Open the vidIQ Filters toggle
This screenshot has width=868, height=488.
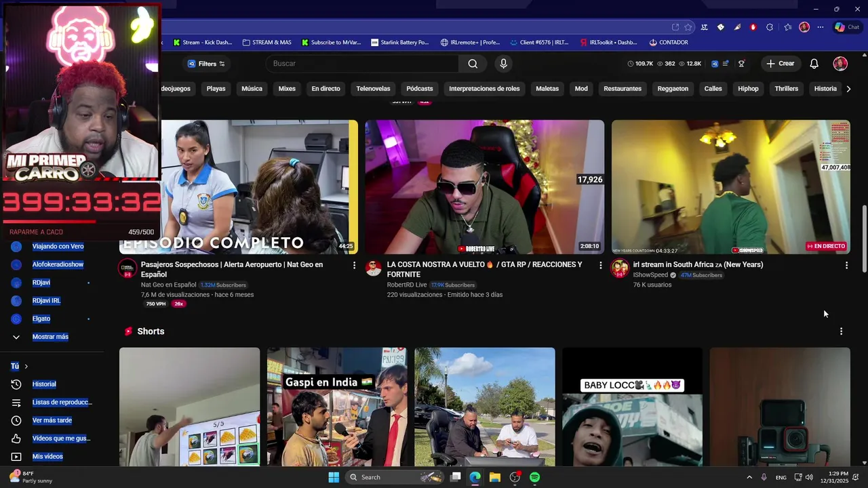207,64
